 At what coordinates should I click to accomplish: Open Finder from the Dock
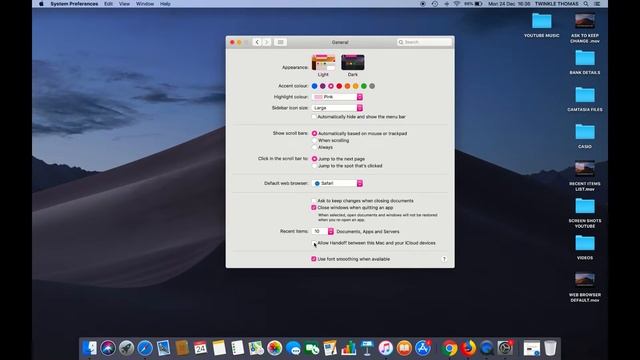[x=89, y=348]
